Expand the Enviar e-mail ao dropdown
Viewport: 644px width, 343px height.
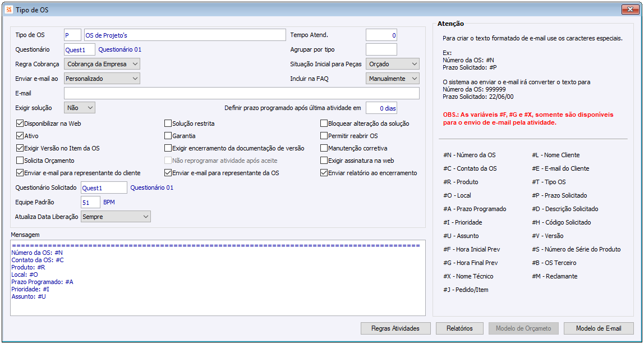(x=102, y=79)
